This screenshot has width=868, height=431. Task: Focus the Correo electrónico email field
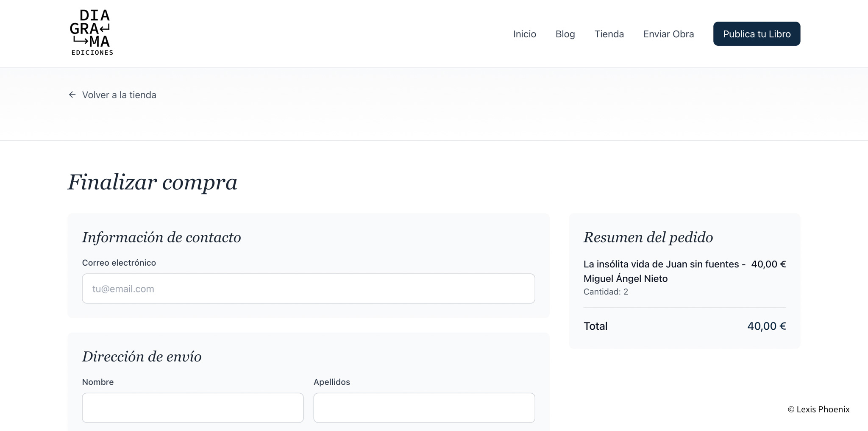(x=308, y=289)
